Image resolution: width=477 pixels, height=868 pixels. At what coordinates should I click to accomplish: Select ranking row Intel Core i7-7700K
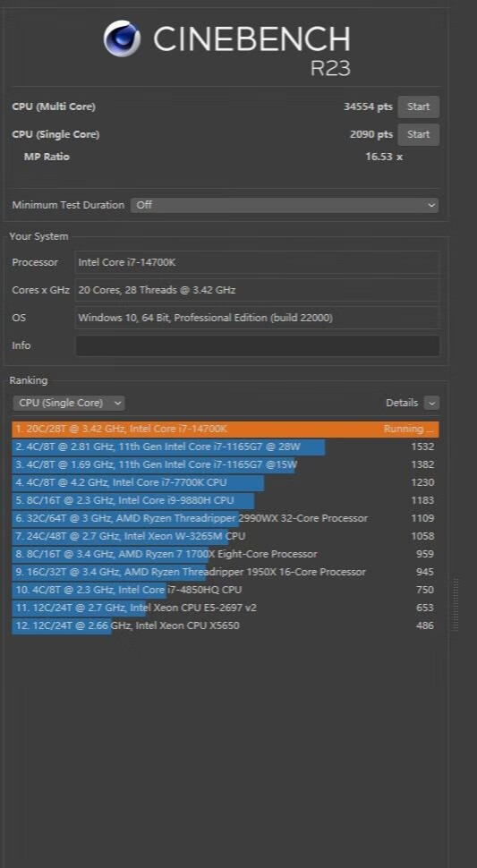(x=226, y=482)
